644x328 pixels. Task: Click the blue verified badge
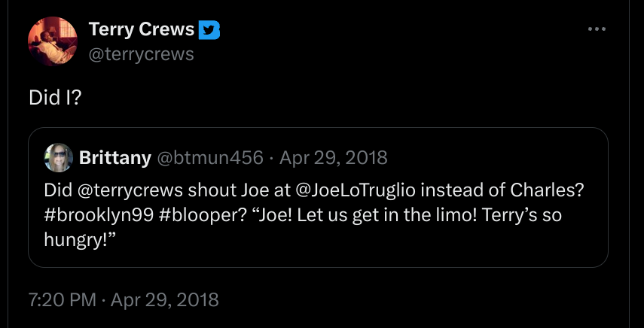[209, 30]
